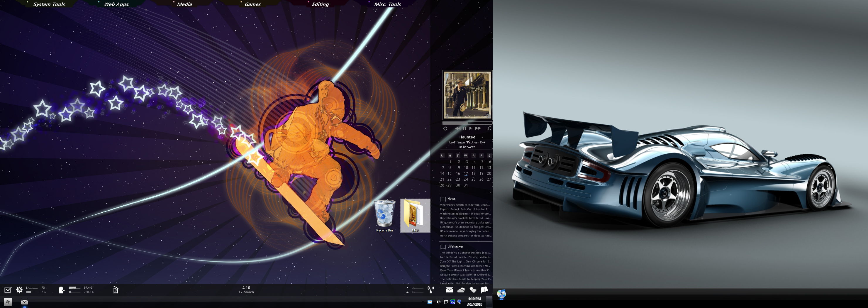
Task: Open the weather cloud icon
Action: coord(461,290)
